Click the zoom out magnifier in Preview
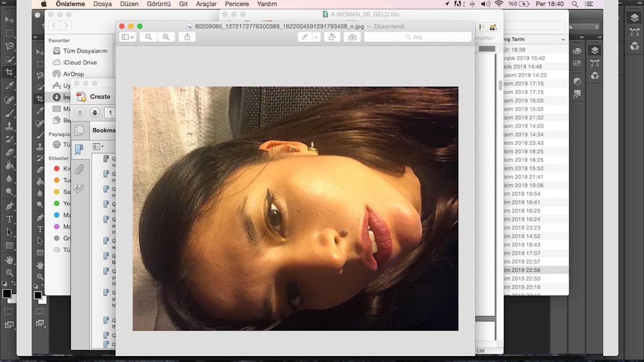Viewport: 644px width, 362px height. (148, 37)
